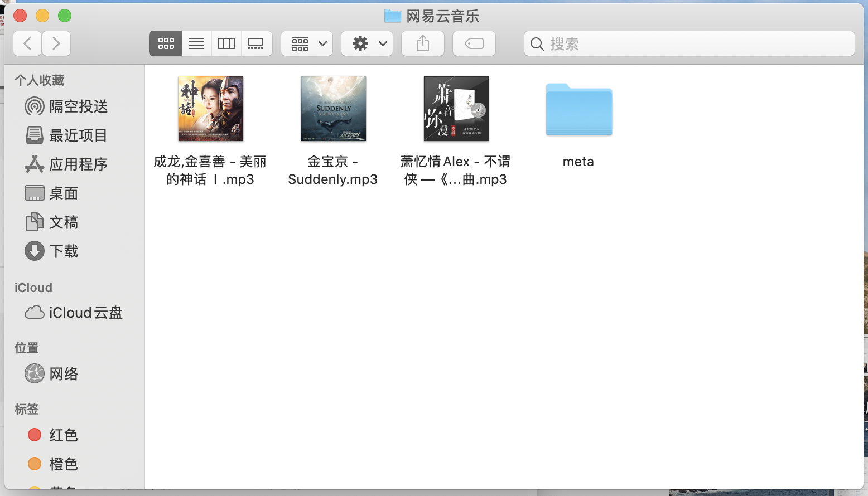
Task: Click the 个人收藏 sidebar section header
Action: click(x=39, y=80)
